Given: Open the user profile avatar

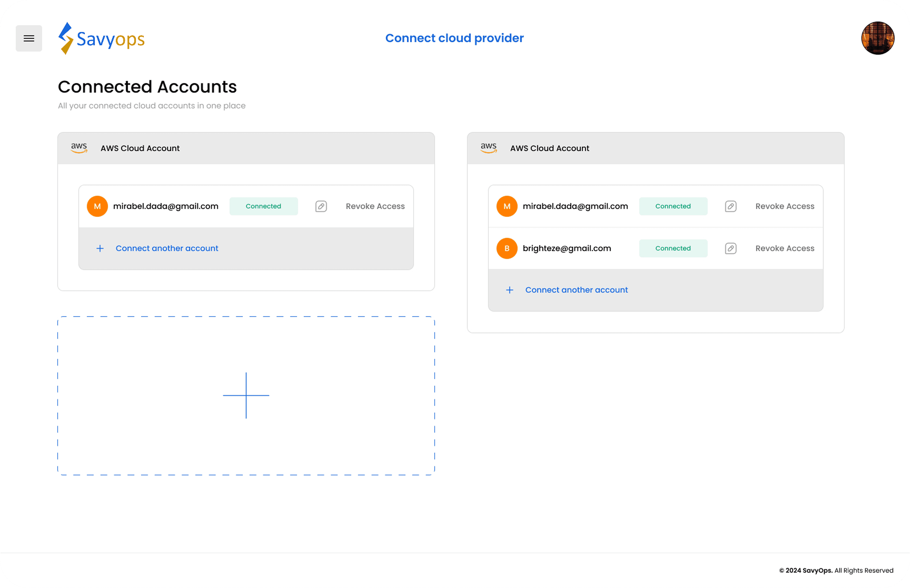Looking at the screenshot, I should [x=878, y=38].
